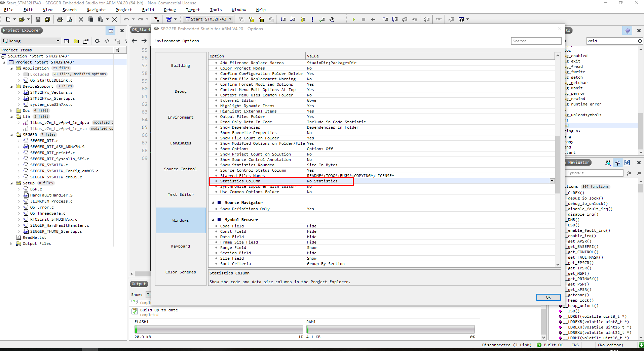This screenshot has height=351, width=644.
Task: Click the Navigator panel header label
Action: (578, 162)
